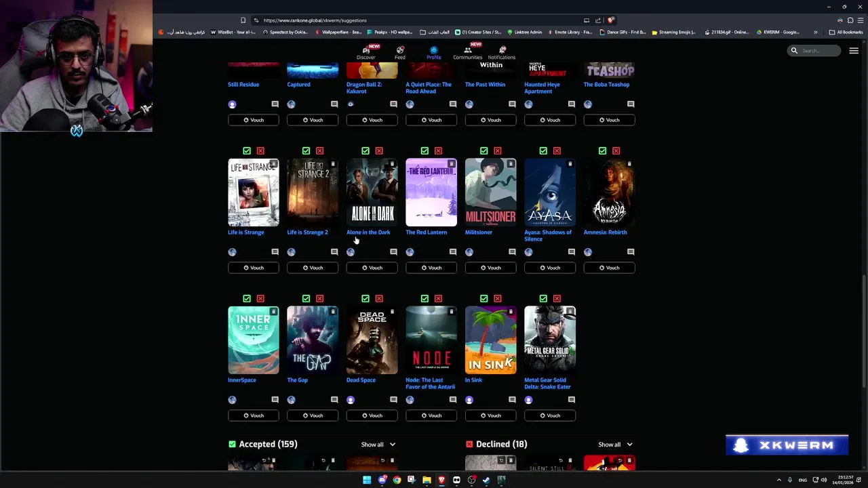Click the search magnifier icon
The image size is (868, 488).
794,50
